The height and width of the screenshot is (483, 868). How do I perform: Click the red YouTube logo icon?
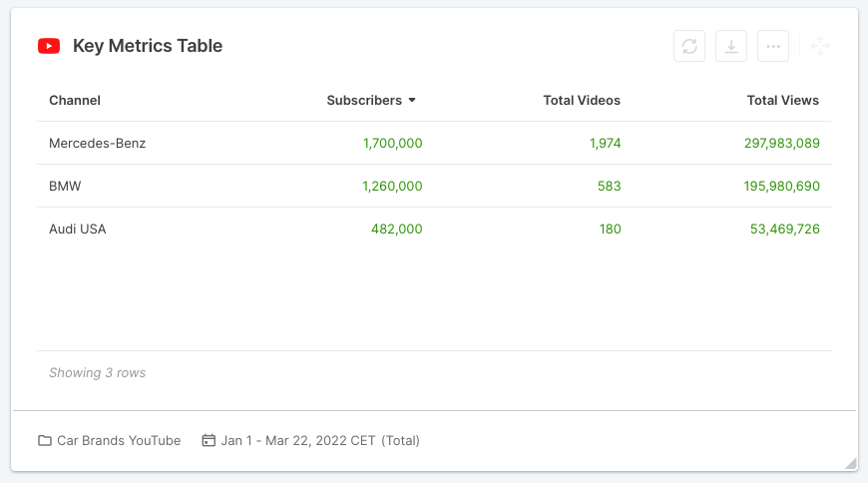[49, 46]
